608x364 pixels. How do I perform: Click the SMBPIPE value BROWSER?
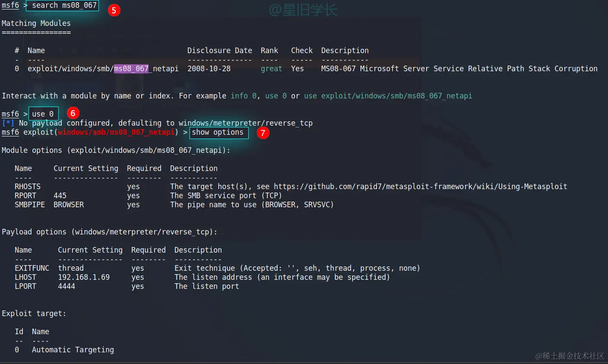[69, 205]
